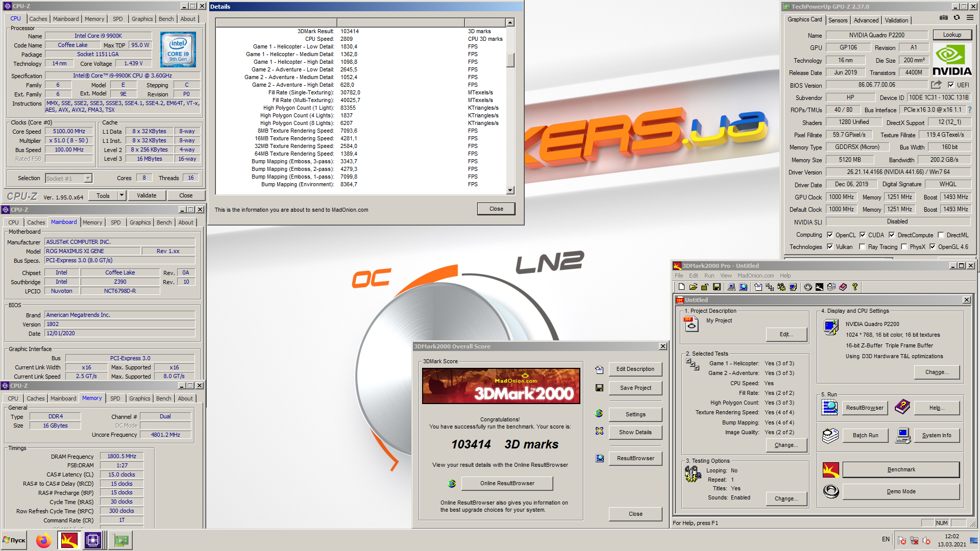Viewport: 980px width, 551px height.
Task: Open MadOnion.com menu in 3DMark2000
Action: coord(755,275)
